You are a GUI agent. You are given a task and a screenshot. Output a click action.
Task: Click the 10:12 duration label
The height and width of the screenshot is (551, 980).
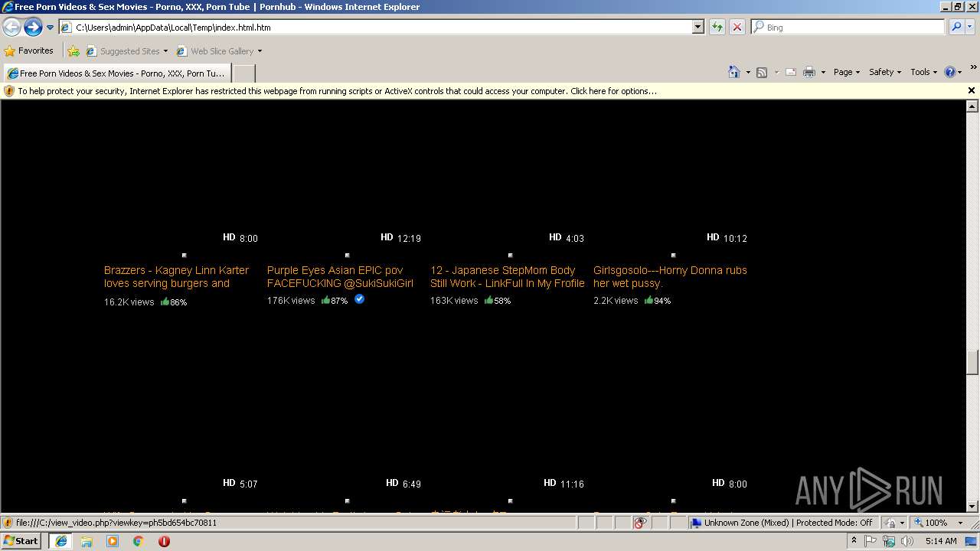(735, 238)
